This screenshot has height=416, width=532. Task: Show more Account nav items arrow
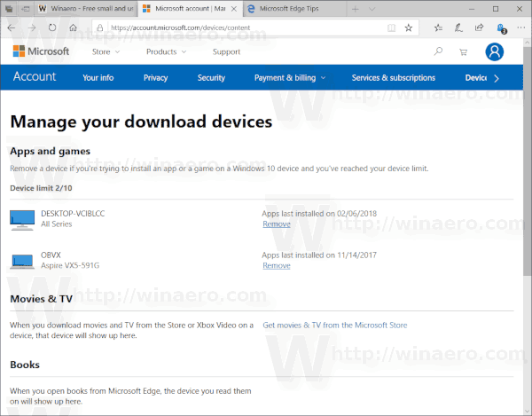point(497,78)
